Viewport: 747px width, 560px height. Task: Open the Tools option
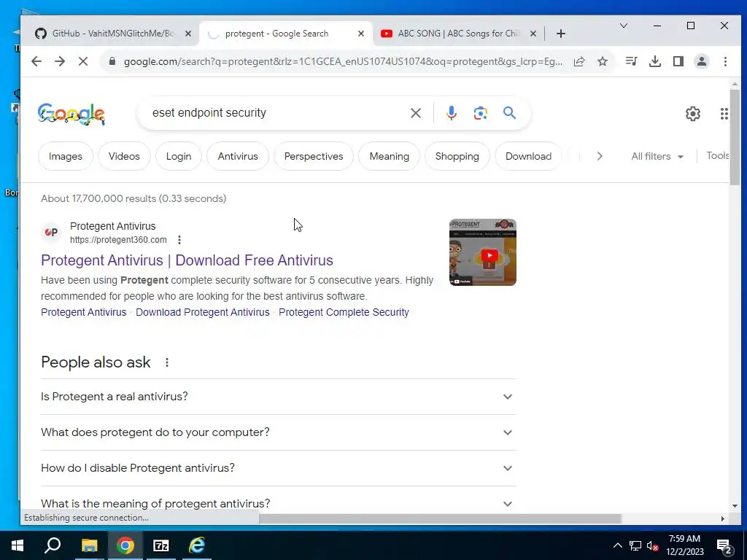718,156
